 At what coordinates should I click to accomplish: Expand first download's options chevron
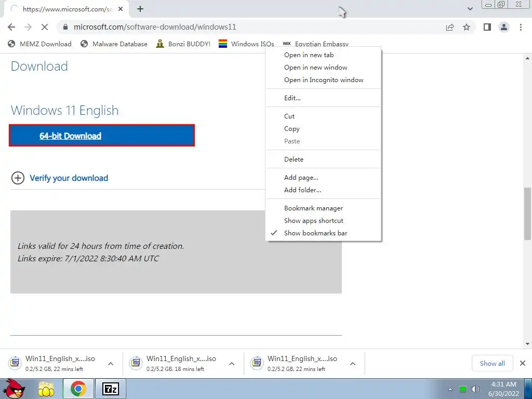point(111,364)
